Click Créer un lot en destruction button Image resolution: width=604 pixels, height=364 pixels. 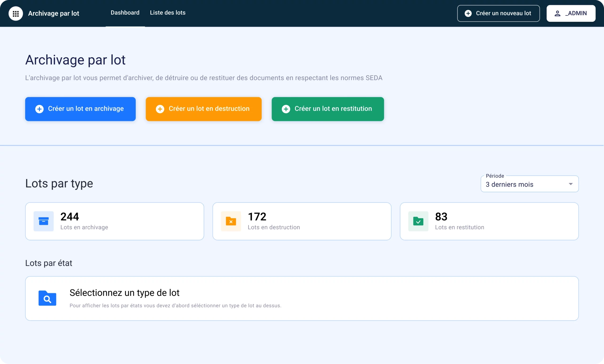point(203,109)
